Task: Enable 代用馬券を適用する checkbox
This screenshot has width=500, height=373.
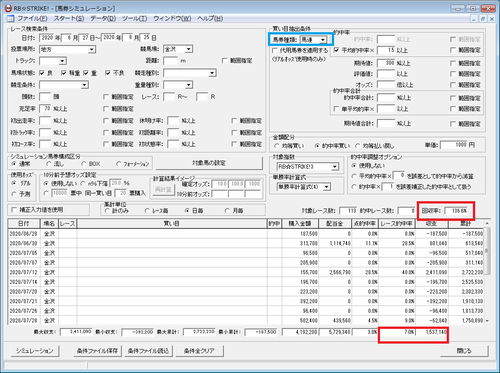Action: (274, 50)
